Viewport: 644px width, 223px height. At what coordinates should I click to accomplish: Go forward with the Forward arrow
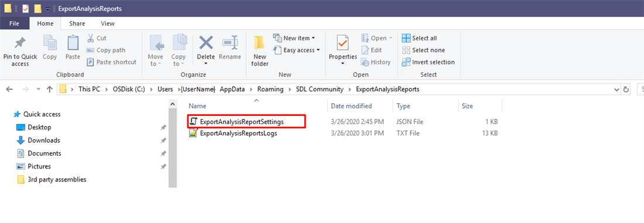25,89
